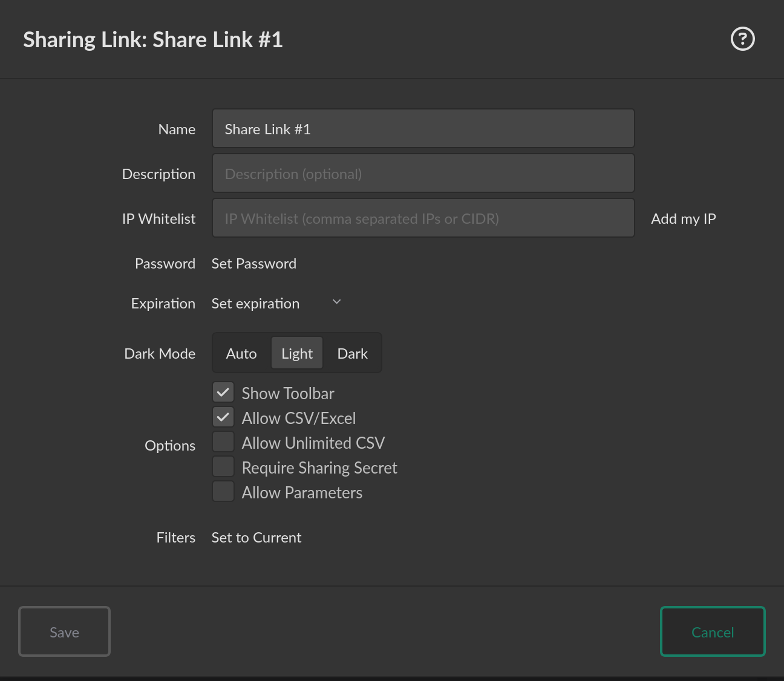Click the Dark Mode field label
This screenshot has width=784, height=681.
pos(160,354)
